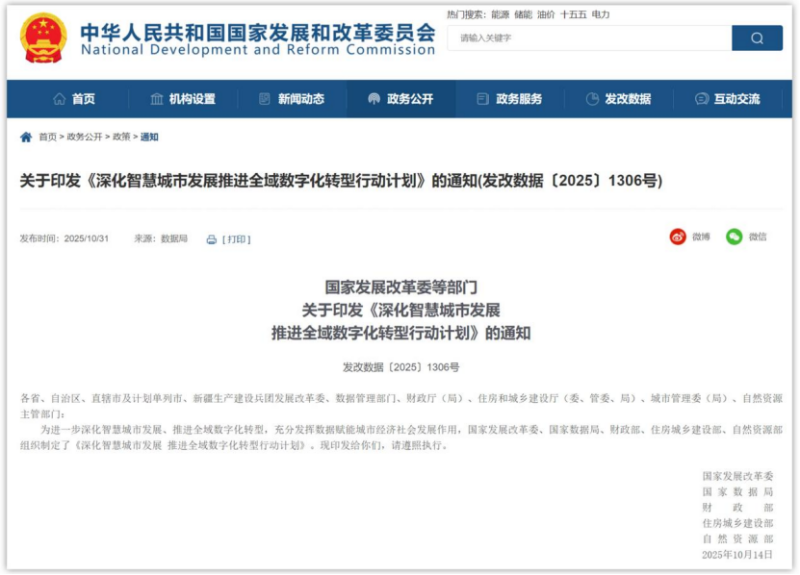
Task: Click the search keyword input field
Action: (590, 38)
